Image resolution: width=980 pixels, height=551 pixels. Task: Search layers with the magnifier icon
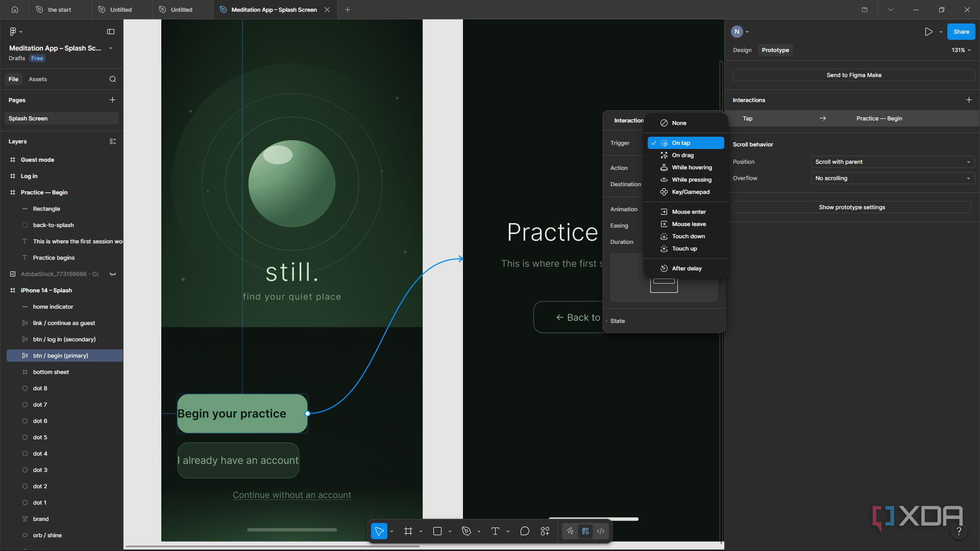(x=113, y=79)
